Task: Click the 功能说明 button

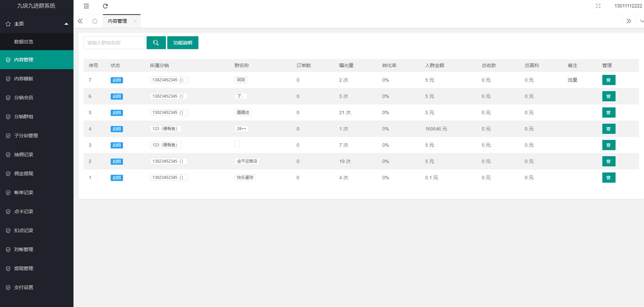Action: pyautogui.click(x=183, y=43)
